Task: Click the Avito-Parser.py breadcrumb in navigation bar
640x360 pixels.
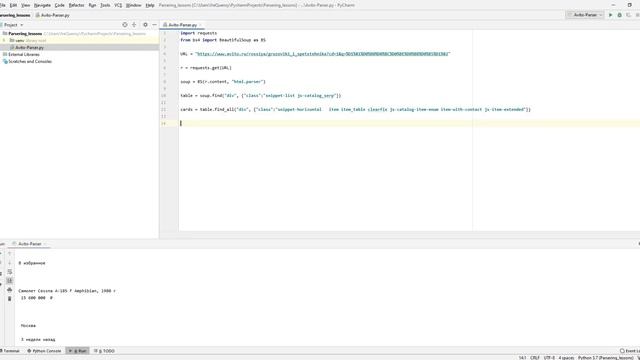Action: 52,15
